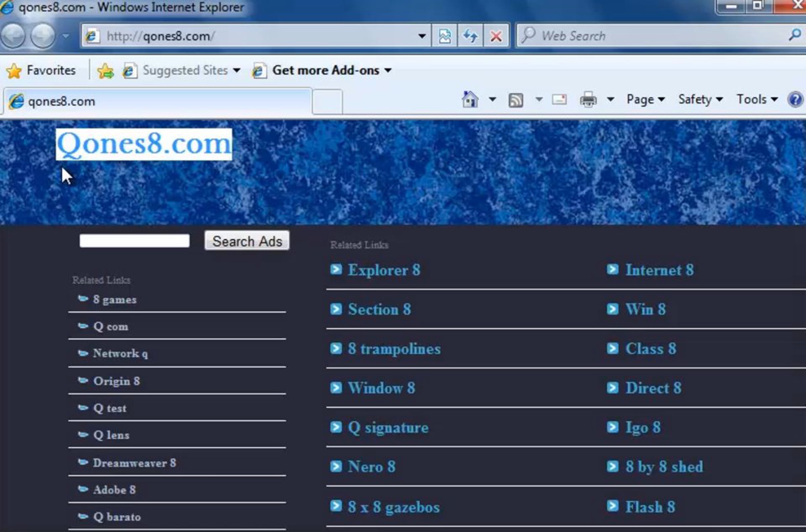The height and width of the screenshot is (532, 806).
Task: Click the Add to Favorites Bar icon
Action: tap(105, 71)
